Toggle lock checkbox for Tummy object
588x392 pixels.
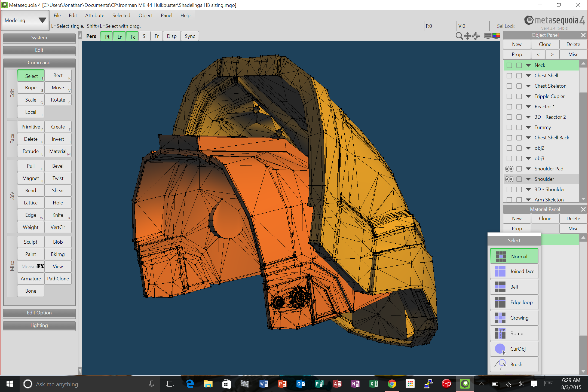519,127
